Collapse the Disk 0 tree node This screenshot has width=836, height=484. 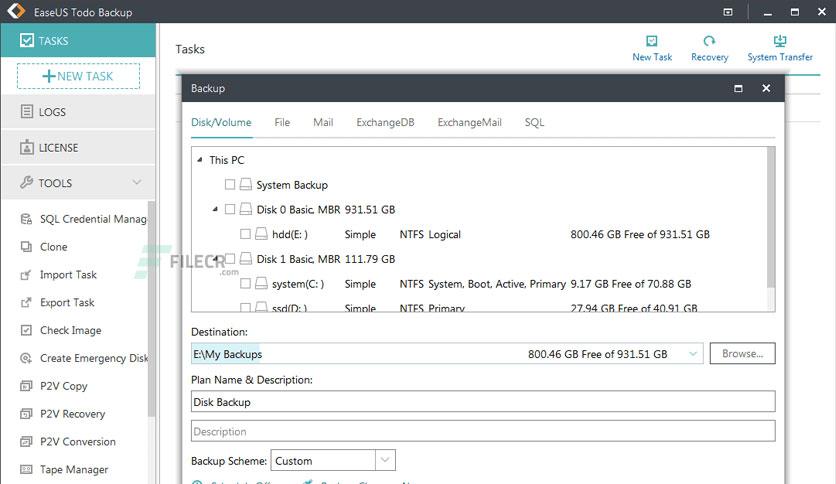(x=215, y=209)
